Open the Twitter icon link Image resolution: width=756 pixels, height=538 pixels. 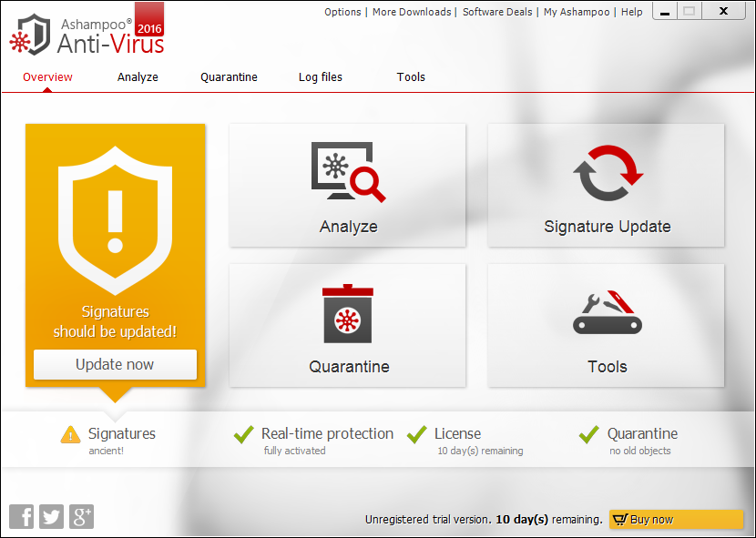[x=52, y=517]
